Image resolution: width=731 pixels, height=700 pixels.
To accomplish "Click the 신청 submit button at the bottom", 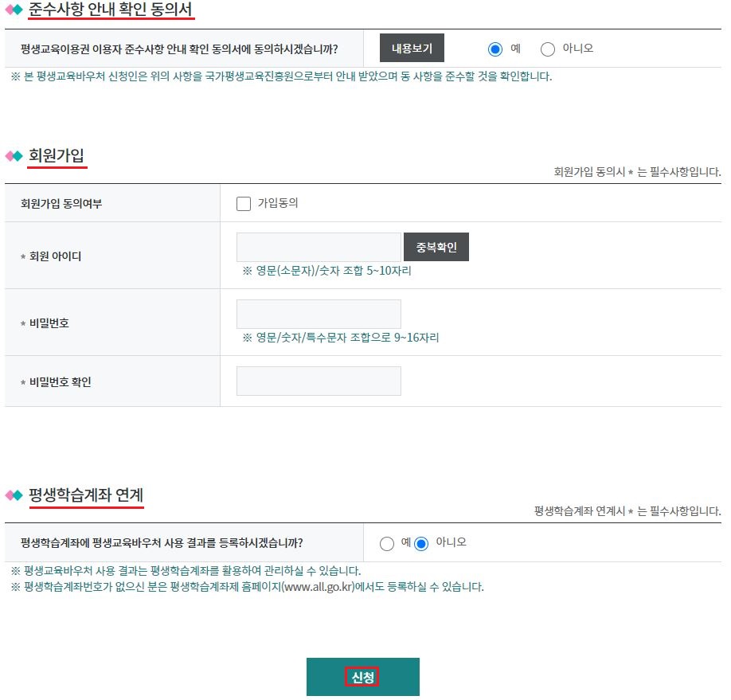I will pos(363,675).
